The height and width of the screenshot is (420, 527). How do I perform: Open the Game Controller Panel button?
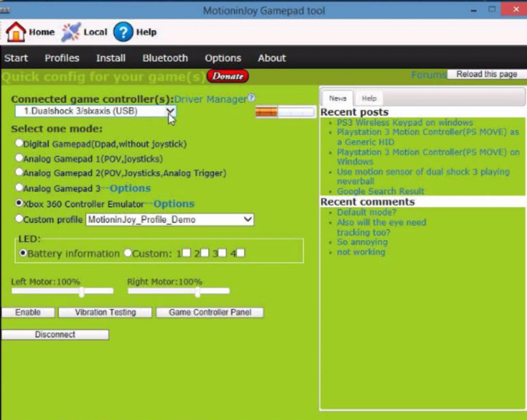(x=210, y=312)
